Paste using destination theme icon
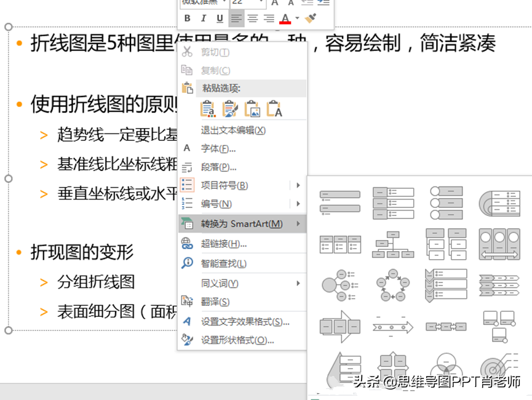Image resolution: width=532 pixels, height=400 pixels. 208,109
